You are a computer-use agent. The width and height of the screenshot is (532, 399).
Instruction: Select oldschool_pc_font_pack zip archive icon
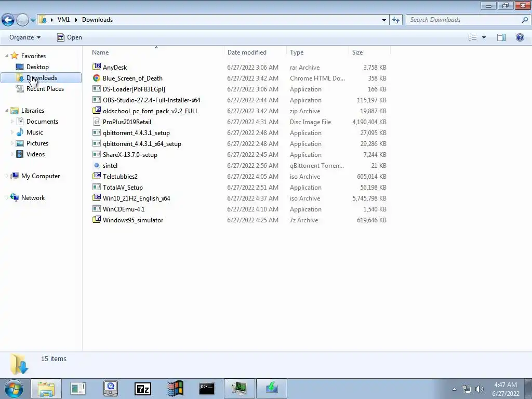coord(97,111)
